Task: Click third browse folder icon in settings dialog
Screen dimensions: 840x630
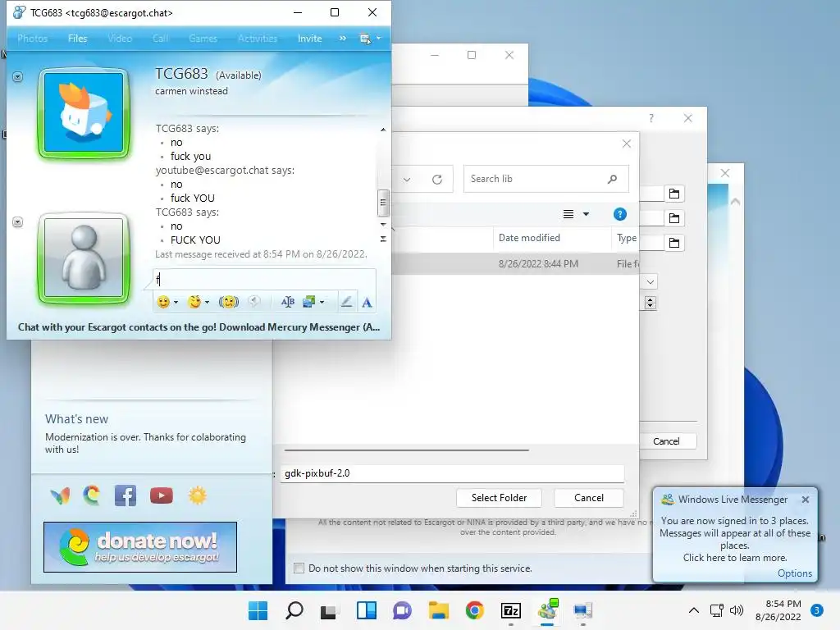Action: point(674,243)
